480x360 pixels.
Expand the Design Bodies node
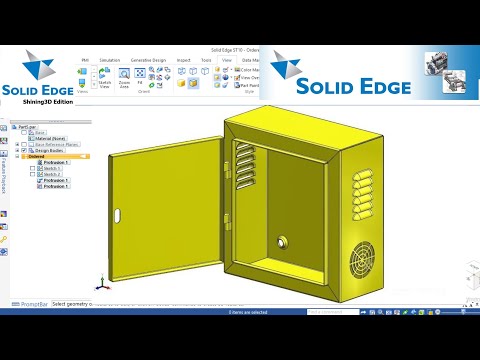[17, 151]
